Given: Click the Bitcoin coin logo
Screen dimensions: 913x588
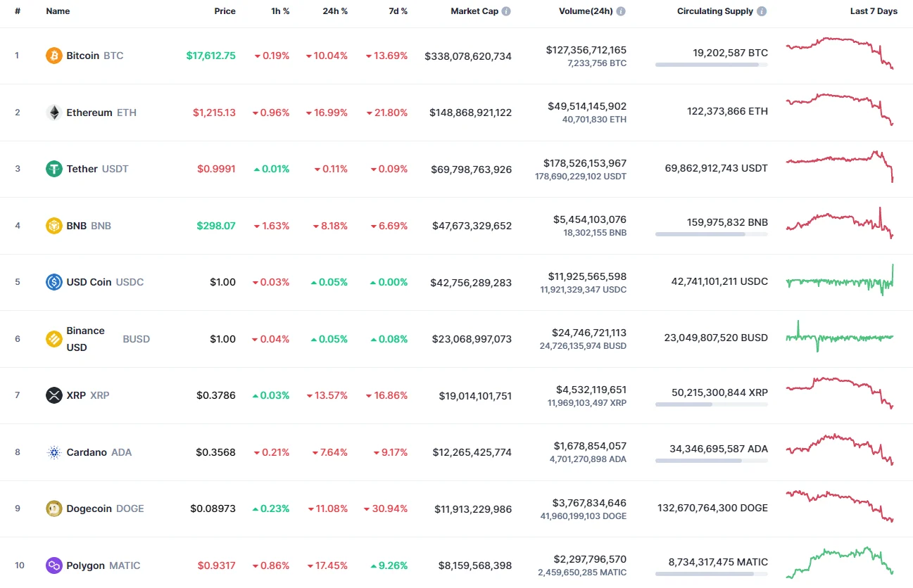Looking at the screenshot, I should 54,55.
